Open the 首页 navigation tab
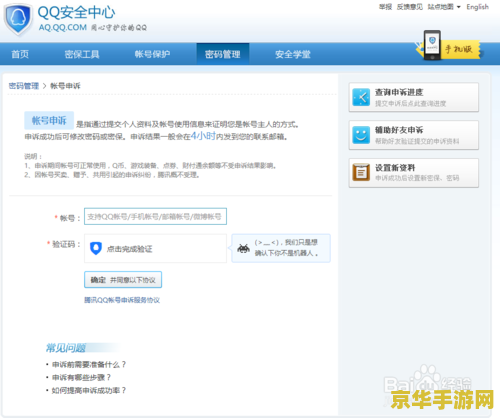 20,54
